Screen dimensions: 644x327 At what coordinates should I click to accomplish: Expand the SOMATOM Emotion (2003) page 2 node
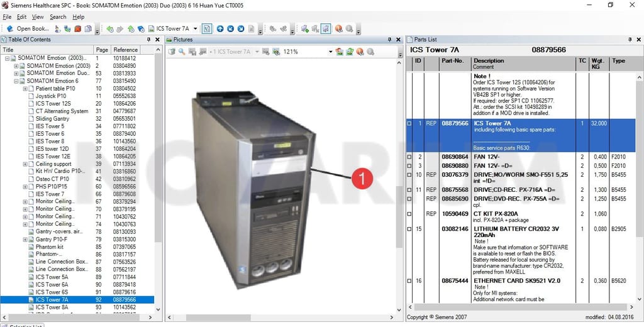click(x=16, y=66)
